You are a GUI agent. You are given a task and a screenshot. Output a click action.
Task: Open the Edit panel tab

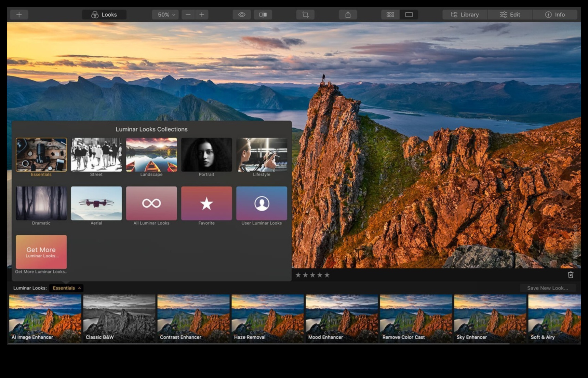pos(510,15)
